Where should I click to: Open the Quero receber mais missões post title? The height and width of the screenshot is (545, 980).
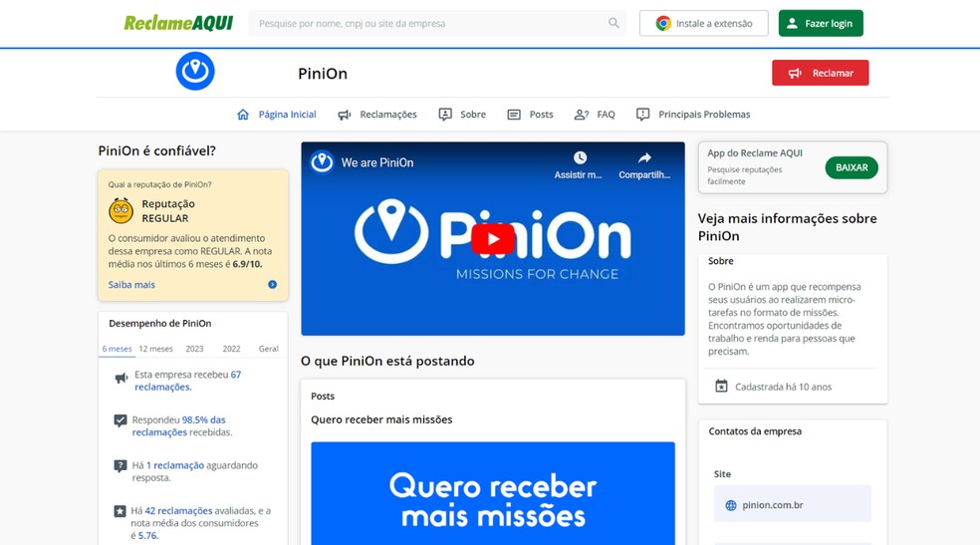click(x=381, y=419)
